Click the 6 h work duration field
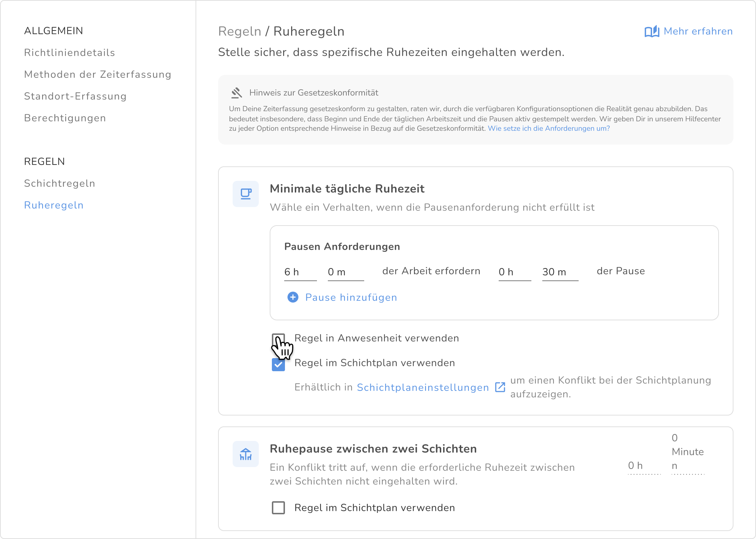Viewport: 756px width, 539px height. tap(300, 272)
